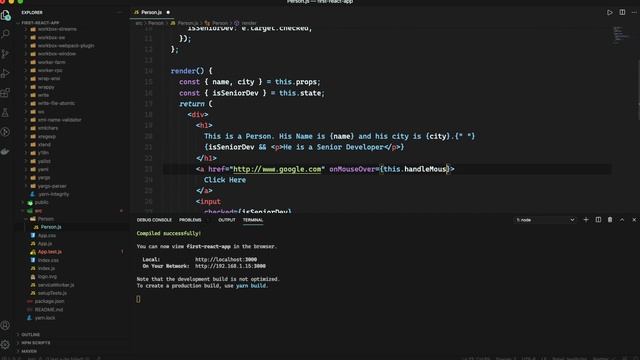Screen dimensions: 640x360
Task: Open the .yarn-integrity file
Action: 53,194
